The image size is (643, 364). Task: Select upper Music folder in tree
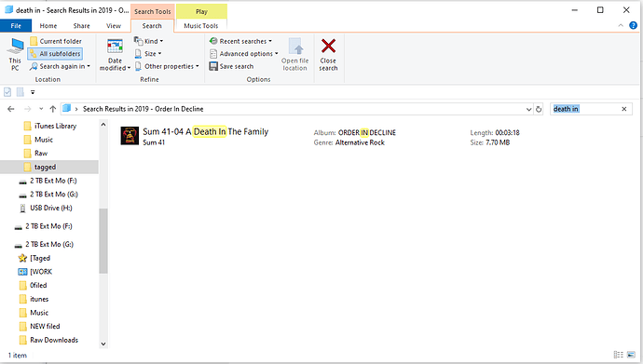pos(38,140)
